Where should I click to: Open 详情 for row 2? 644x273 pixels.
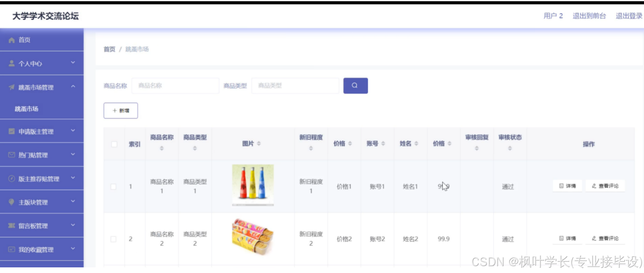click(x=568, y=238)
